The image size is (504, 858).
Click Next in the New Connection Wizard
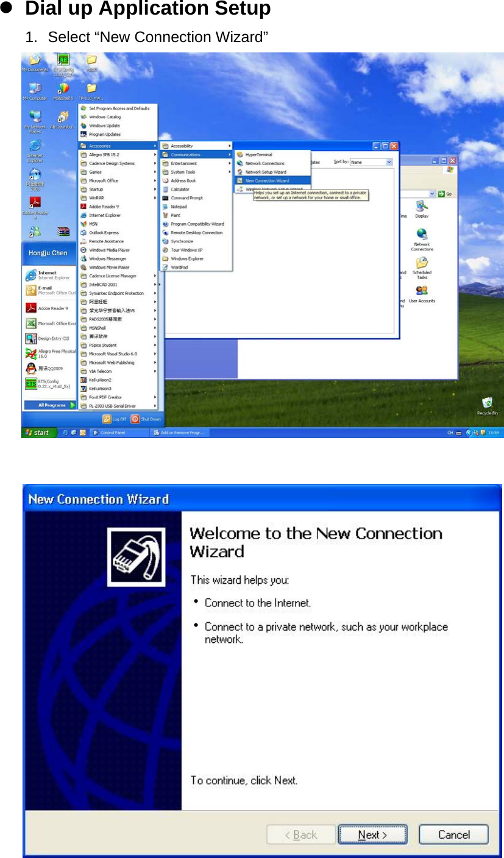point(372,835)
